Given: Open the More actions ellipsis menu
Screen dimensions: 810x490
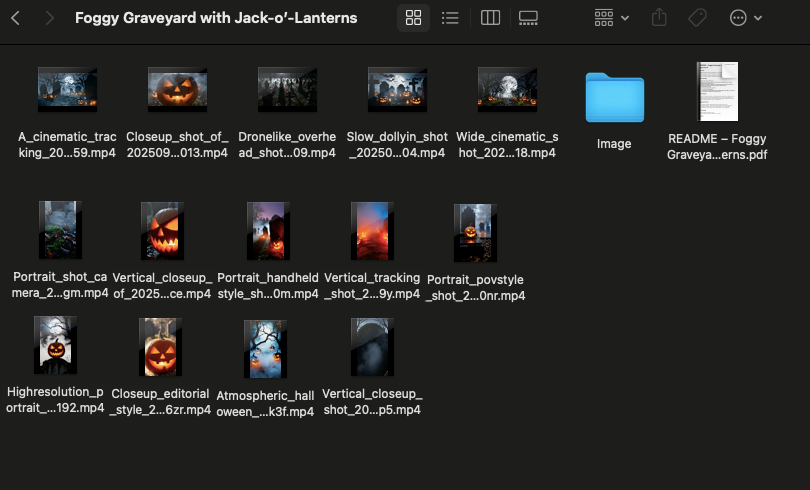Looking at the screenshot, I should [x=746, y=18].
